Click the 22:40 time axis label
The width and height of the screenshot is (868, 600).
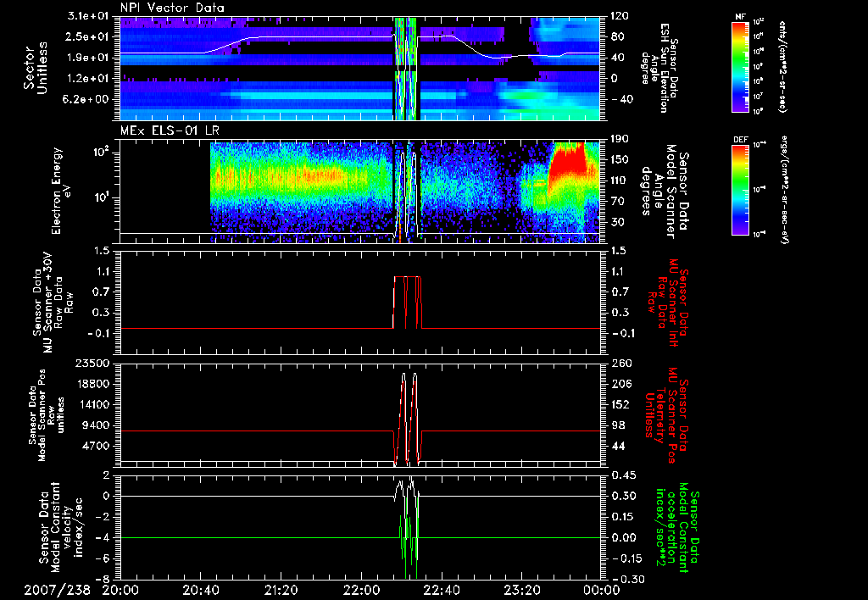(x=442, y=590)
